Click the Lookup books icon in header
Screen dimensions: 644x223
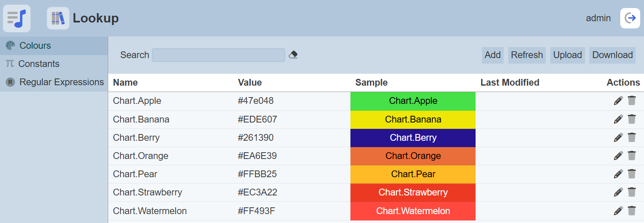[58, 18]
